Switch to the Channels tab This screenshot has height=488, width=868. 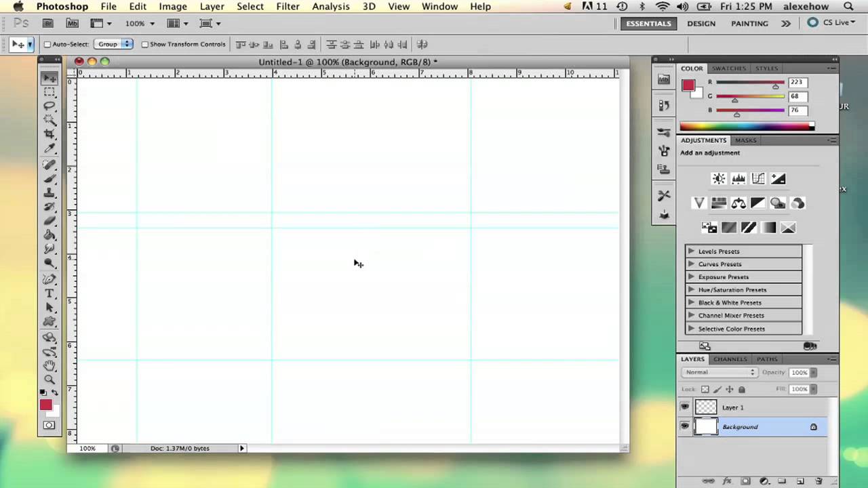730,359
